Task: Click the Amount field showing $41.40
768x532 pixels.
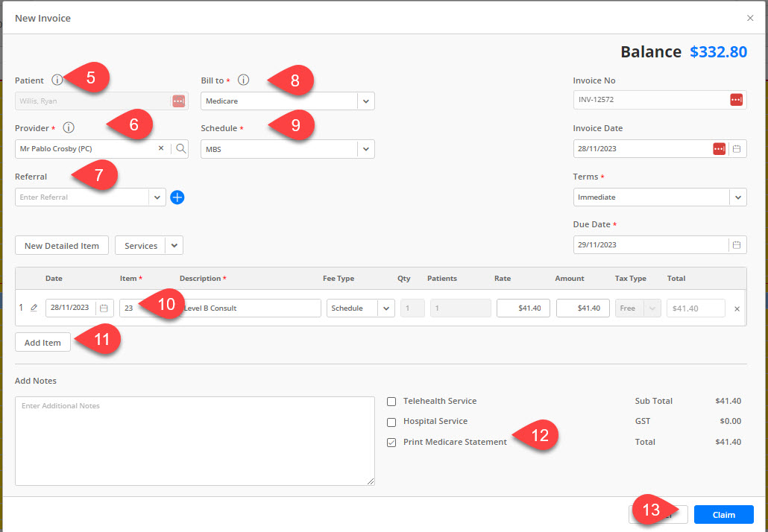Action: 583,308
